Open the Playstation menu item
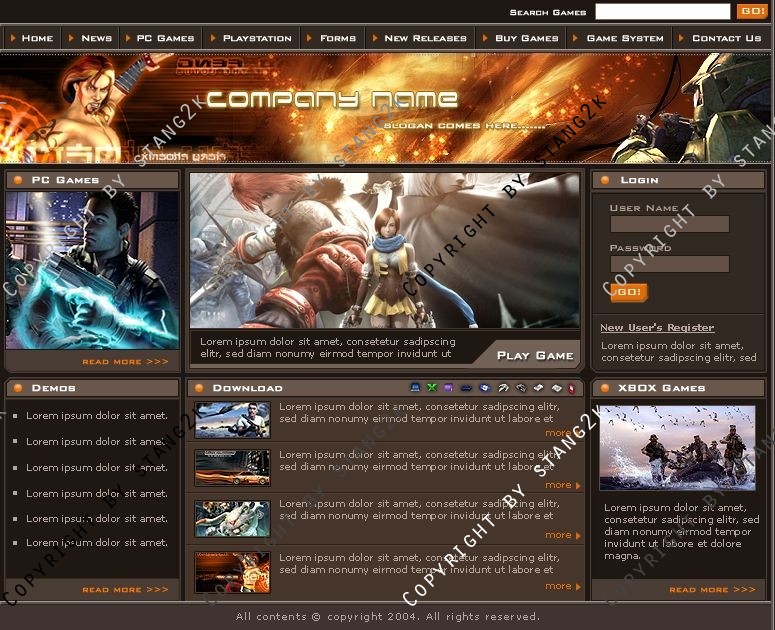 pos(256,38)
